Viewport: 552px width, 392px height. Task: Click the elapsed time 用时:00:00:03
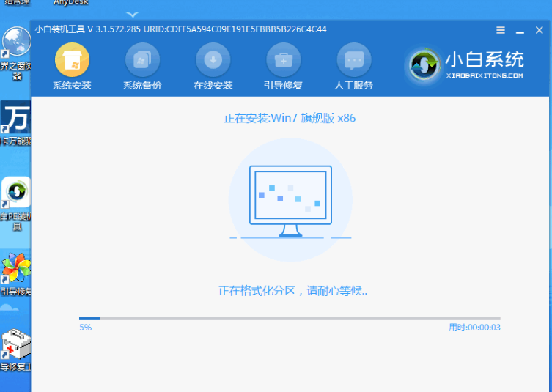point(474,328)
